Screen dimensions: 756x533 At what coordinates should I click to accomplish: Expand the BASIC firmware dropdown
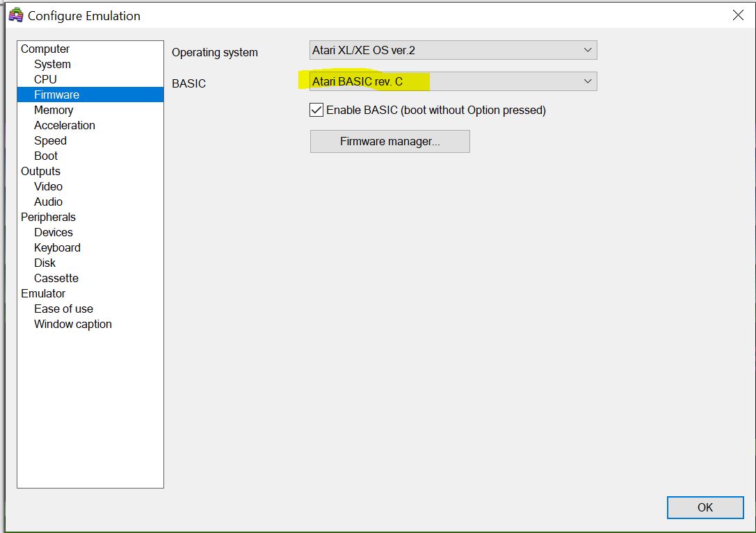pos(453,81)
